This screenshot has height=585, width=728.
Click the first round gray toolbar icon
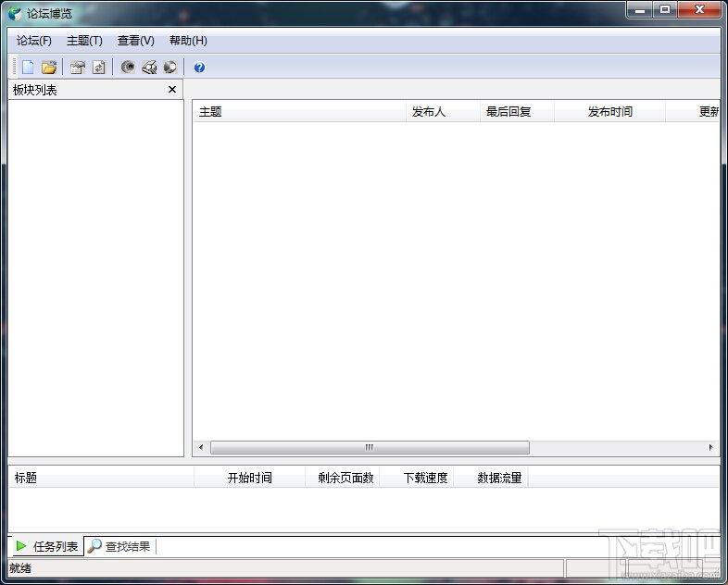tap(128, 67)
